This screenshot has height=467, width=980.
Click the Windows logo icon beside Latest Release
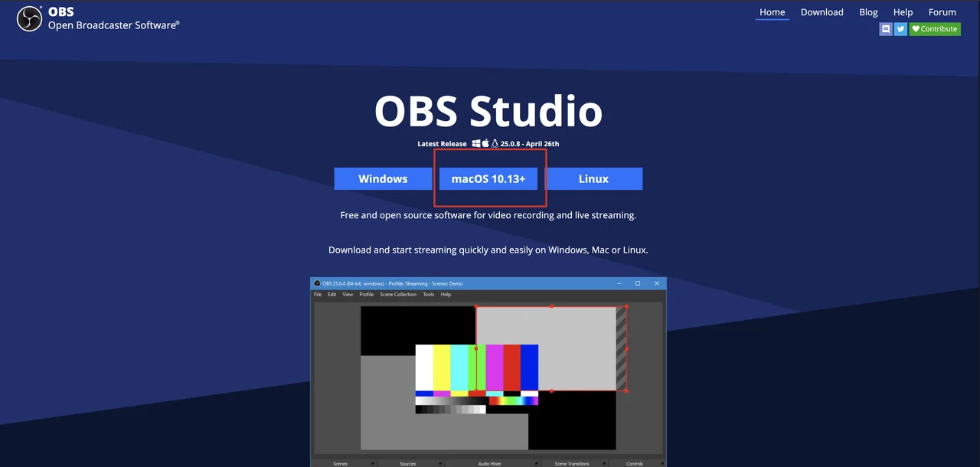pyautogui.click(x=475, y=143)
